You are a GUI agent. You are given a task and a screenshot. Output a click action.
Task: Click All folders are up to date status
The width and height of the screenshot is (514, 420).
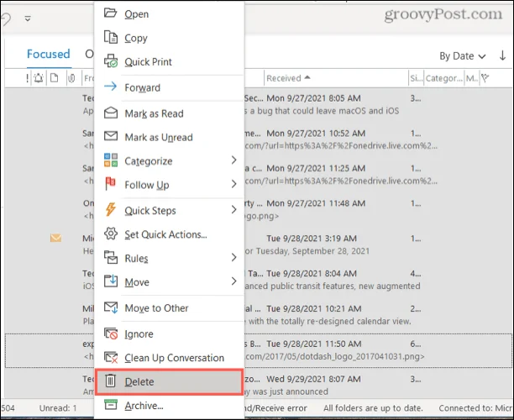(x=373, y=408)
